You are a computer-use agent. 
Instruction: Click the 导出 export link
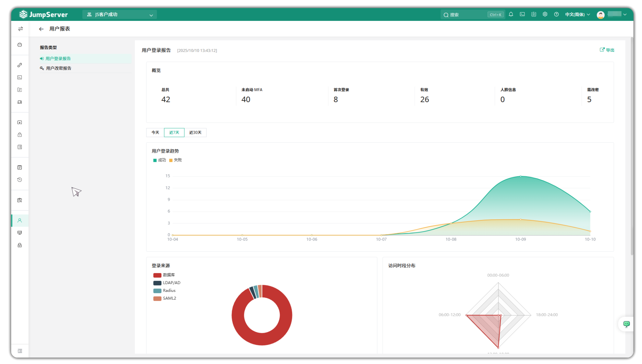[x=607, y=50]
